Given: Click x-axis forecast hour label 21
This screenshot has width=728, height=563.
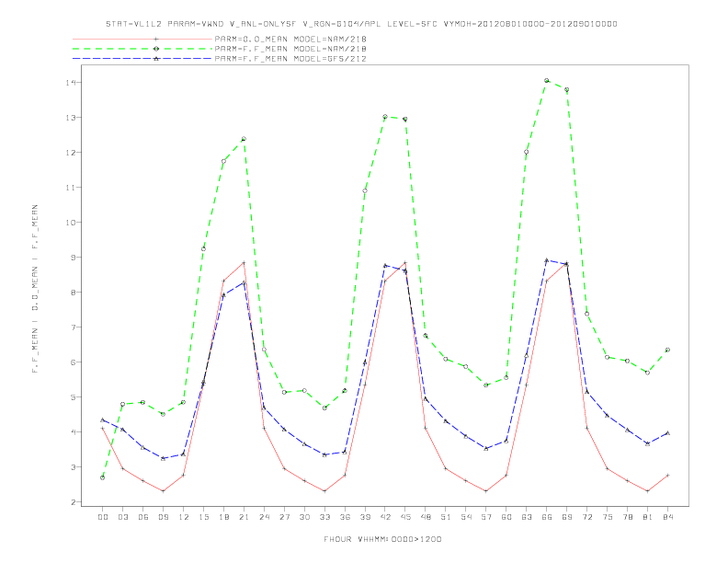Looking at the screenshot, I should (x=244, y=517).
